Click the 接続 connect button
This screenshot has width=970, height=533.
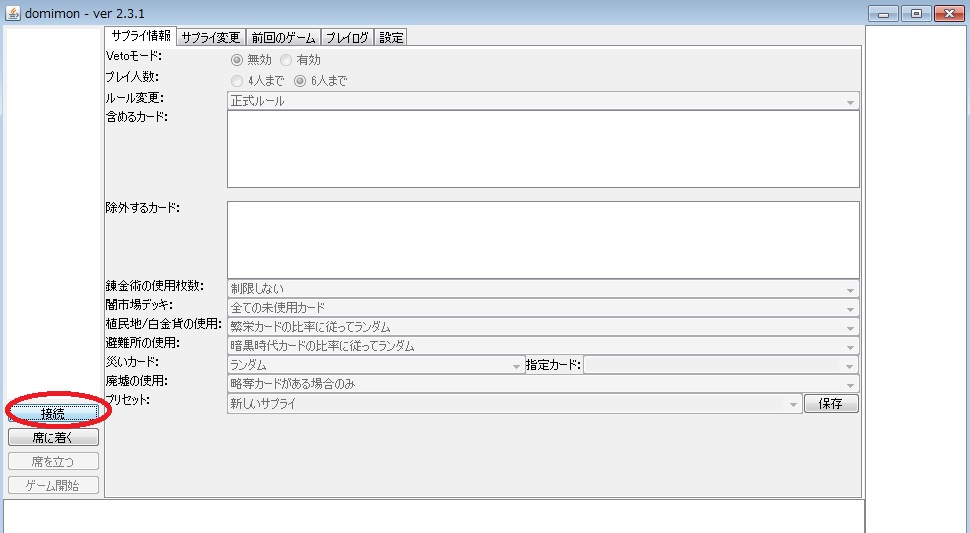[53, 413]
